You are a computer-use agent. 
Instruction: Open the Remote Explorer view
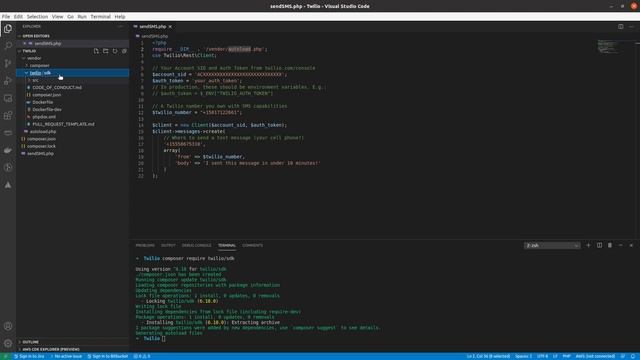[x=8, y=98]
